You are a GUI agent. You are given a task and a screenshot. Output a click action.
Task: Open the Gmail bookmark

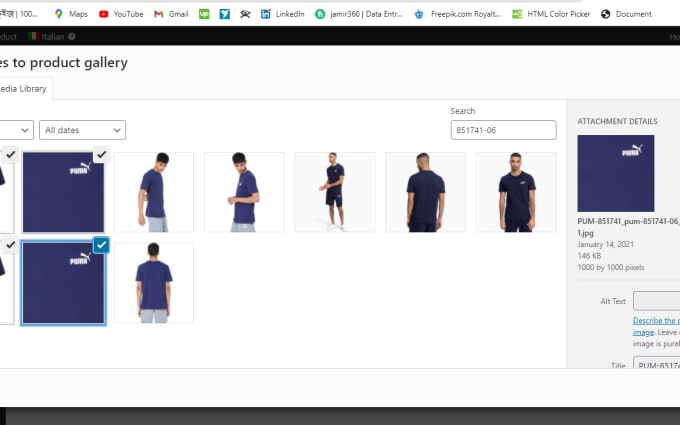pyautogui.click(x=171, y=14)
